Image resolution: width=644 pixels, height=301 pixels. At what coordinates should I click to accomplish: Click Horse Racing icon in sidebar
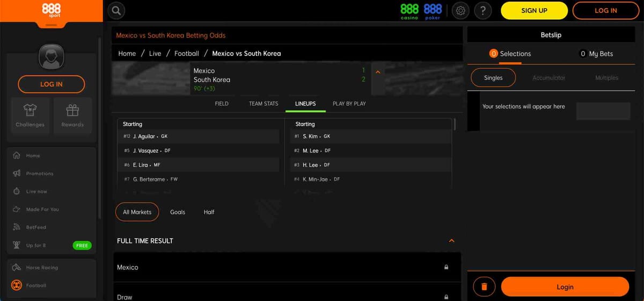click(16, 267)
